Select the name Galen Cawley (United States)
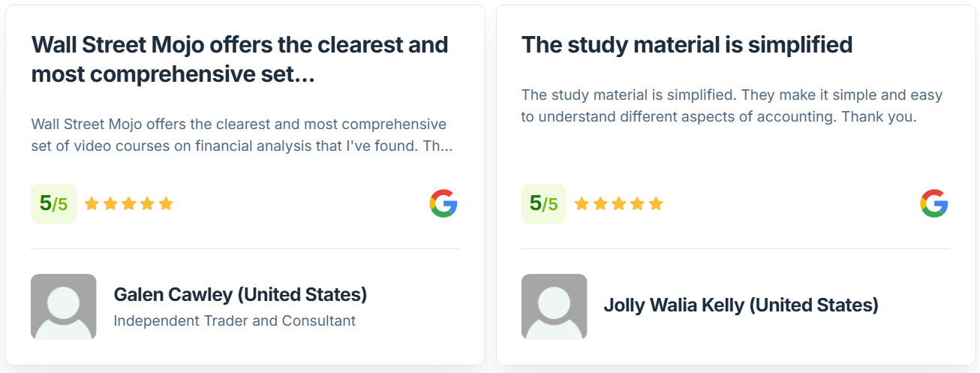Image resolution: width=980 pixels, height=373 pixels. (x=240, y=294)
